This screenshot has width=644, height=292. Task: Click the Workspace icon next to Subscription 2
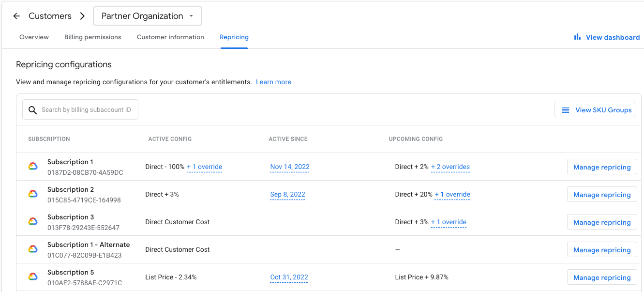click(x=32, y=193)
